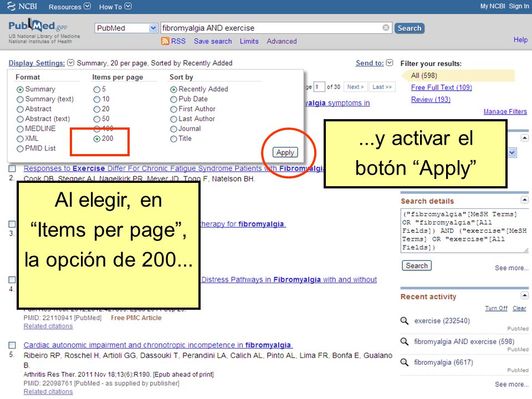This screenshot has height=399, width=532.
Task: Click See more under Search details
Action: tap(511, 268)
